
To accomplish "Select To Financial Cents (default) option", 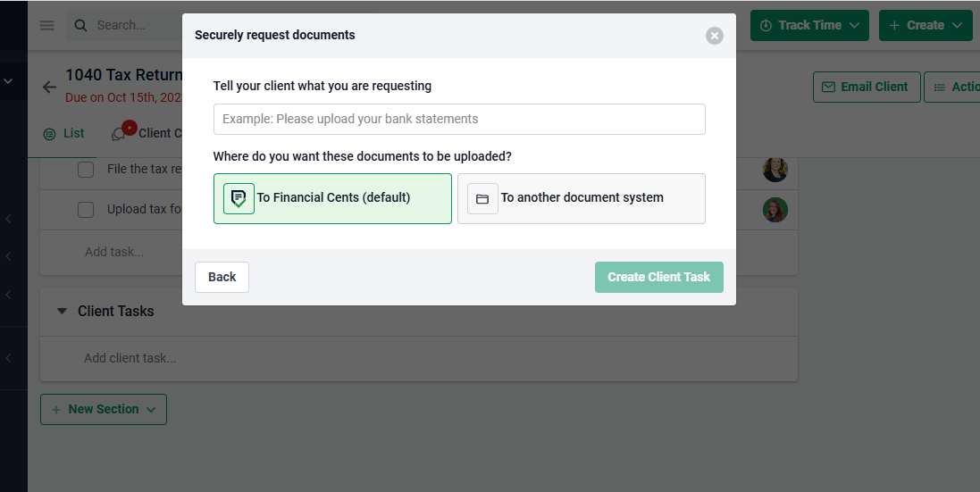I will tap(332, 198).
